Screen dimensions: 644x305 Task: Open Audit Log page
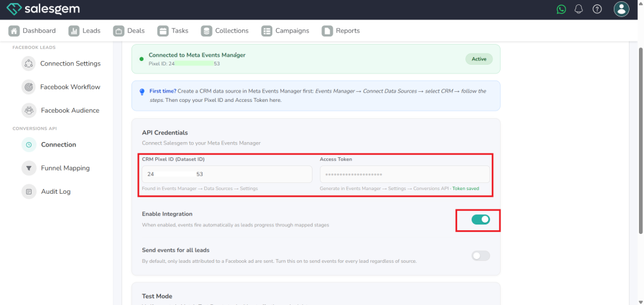(56, 191)
